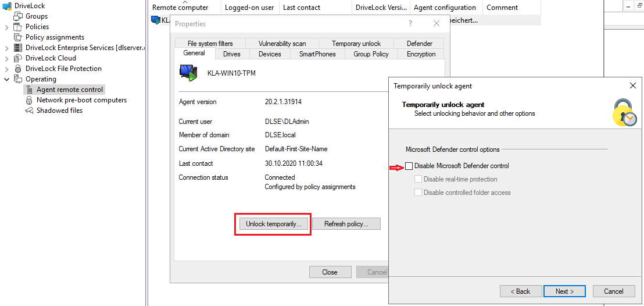The width and height of the screenshot is (644, 306).
Task: Click the DLSE\DLAdmin current user value
Action: [287, 122]
